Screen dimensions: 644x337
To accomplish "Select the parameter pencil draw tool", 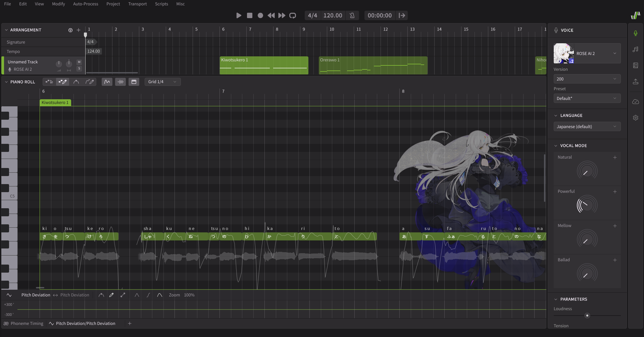I will (x=111, y=295).
